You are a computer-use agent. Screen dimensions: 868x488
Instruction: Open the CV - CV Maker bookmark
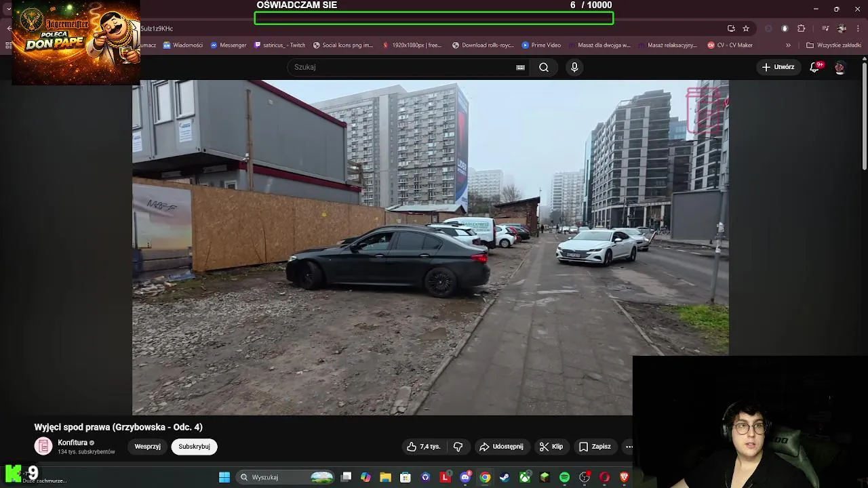point(730,45)
